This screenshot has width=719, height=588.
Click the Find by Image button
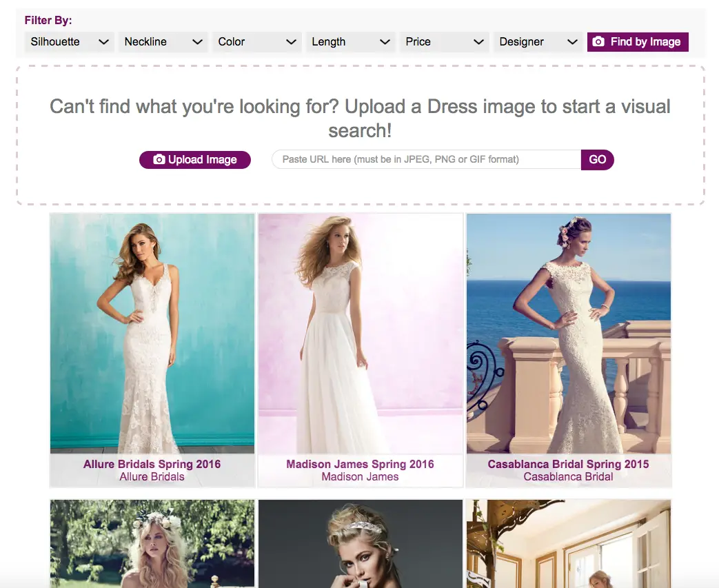(x=638, y=42)
